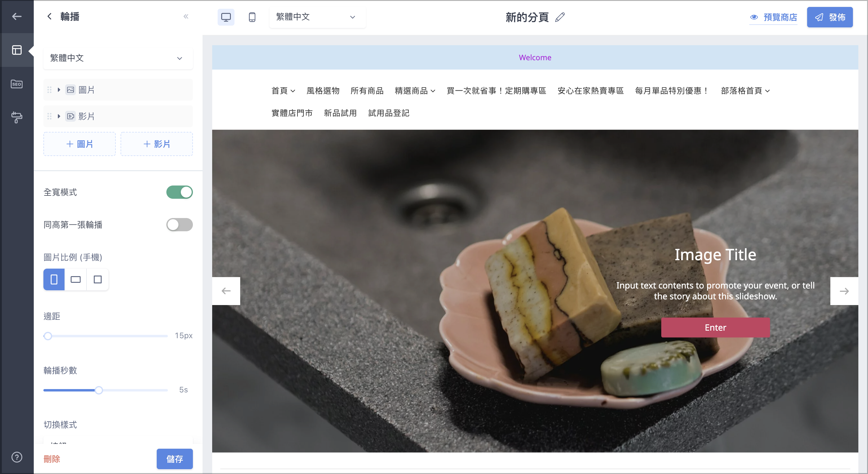Open the 新品試用 navigation item

pyautogui.click(x=340, y=113)
